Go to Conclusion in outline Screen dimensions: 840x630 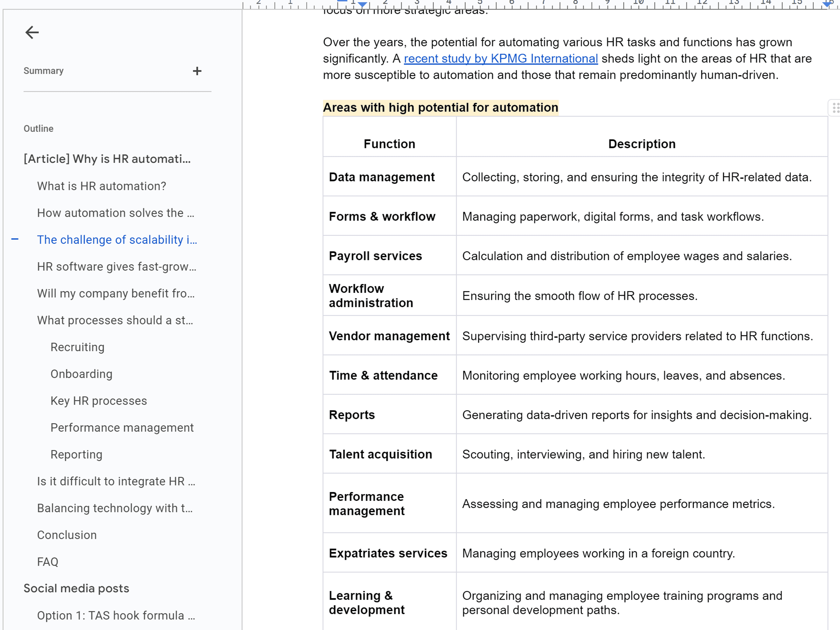(x=67, y=535)
